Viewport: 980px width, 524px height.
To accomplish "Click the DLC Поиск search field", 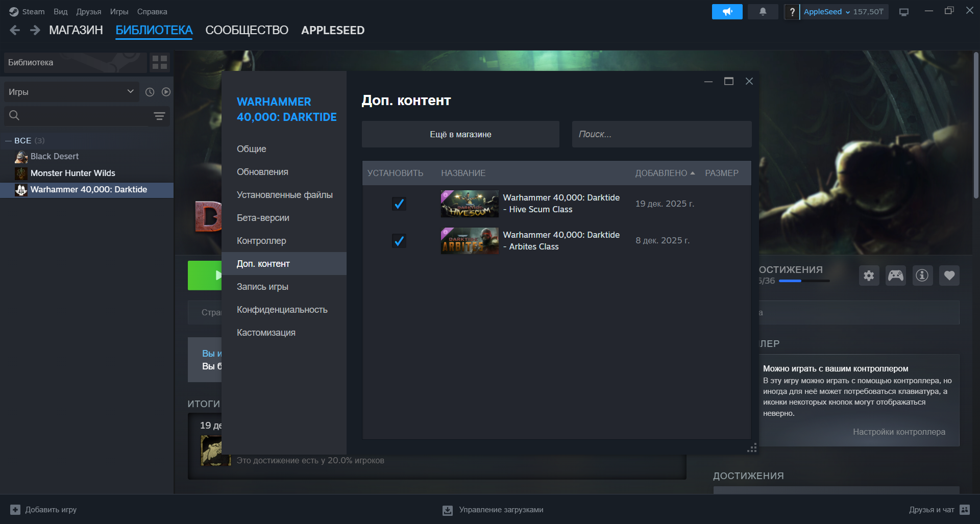I will pyautogui.click(x=661, y=134).
